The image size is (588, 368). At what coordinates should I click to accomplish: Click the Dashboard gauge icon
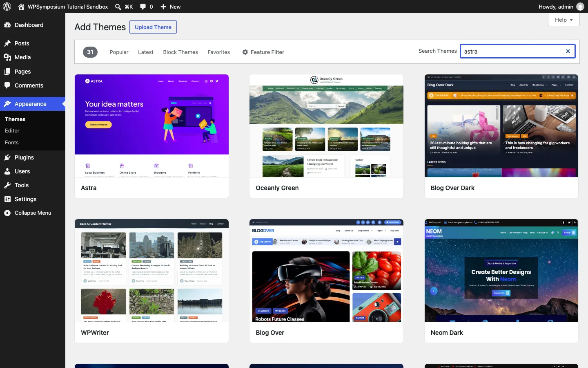(7, 25)
